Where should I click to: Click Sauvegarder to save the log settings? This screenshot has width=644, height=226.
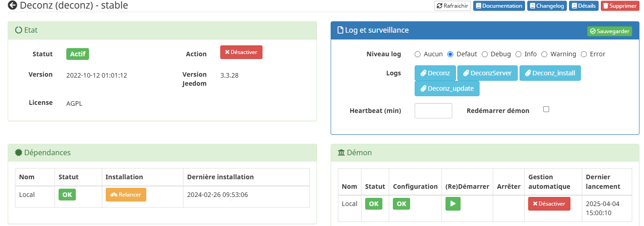609,31
